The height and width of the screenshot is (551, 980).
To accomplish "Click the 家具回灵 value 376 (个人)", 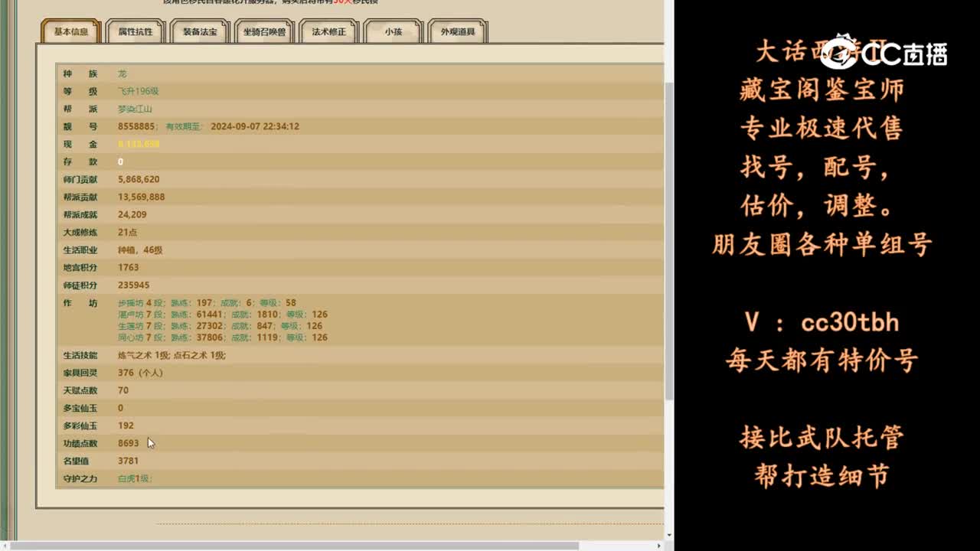I will point(140,373).
